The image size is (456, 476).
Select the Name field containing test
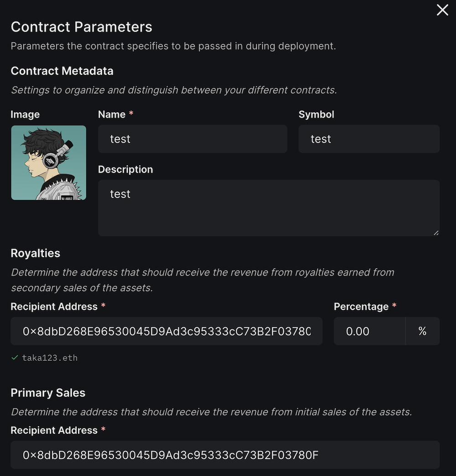coord(192,139)
